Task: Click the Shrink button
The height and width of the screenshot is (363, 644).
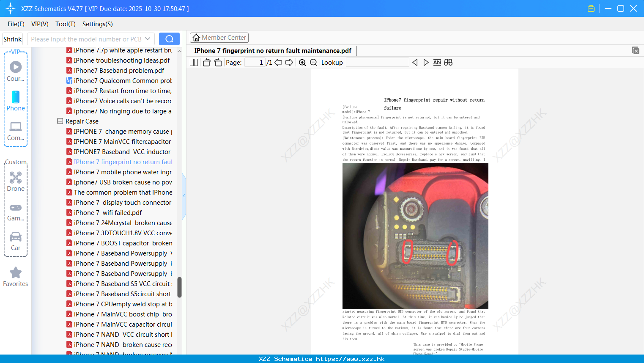Action: click(x=12, y=39)
